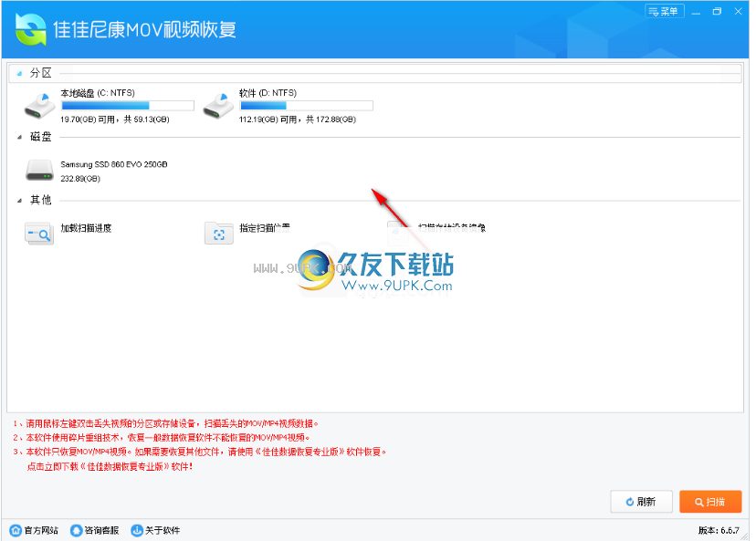Screen dimensions: 756x541
Task: Collapse the 其他 other section
Action: tap(20, 201)
